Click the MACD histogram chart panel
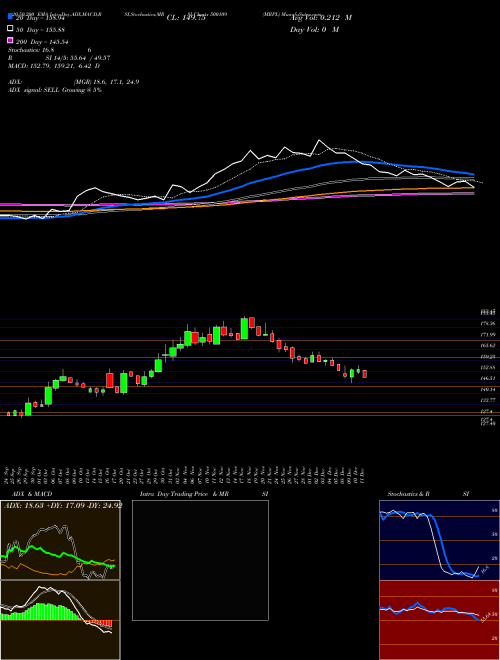Viewport: 500px width, 660px height. 60,620
